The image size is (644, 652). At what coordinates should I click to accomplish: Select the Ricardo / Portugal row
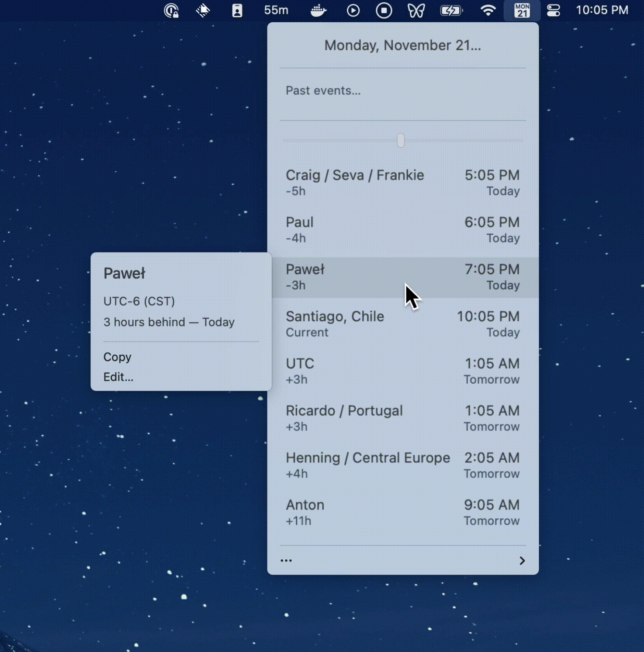(x=403, y=419)
